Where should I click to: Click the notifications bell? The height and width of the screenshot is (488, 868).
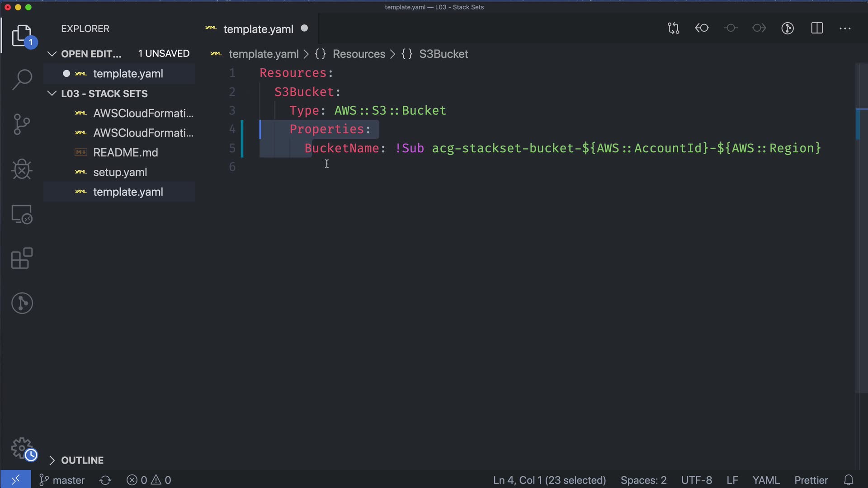[849, 480]
